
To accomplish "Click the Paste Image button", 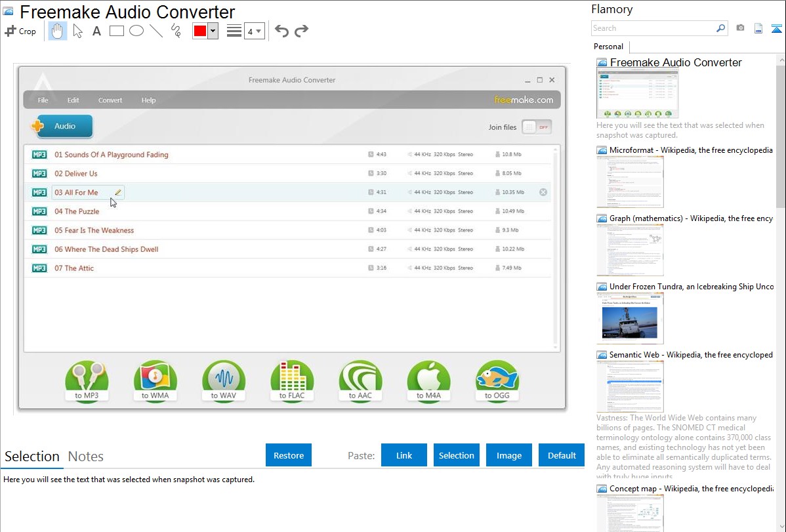I will (x=509, y=455).
